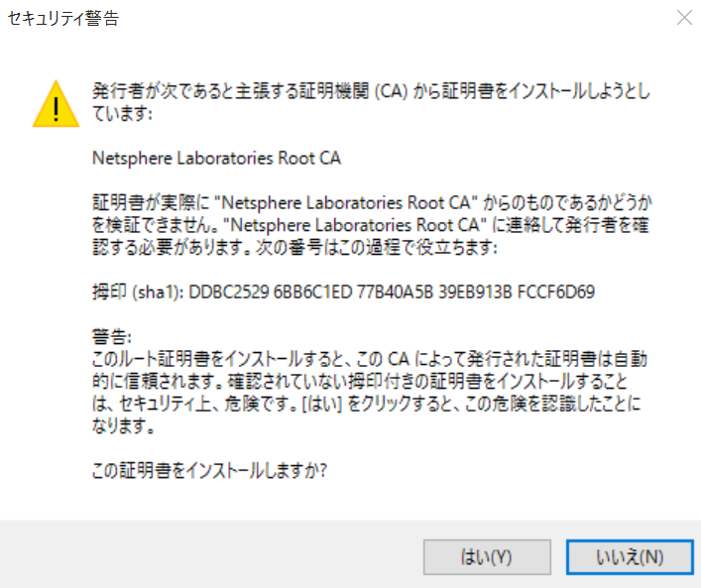Click thumbprint segment 6BB6C1ED
The height and width of the screenshot is (588, 701).
click(313, 293)
